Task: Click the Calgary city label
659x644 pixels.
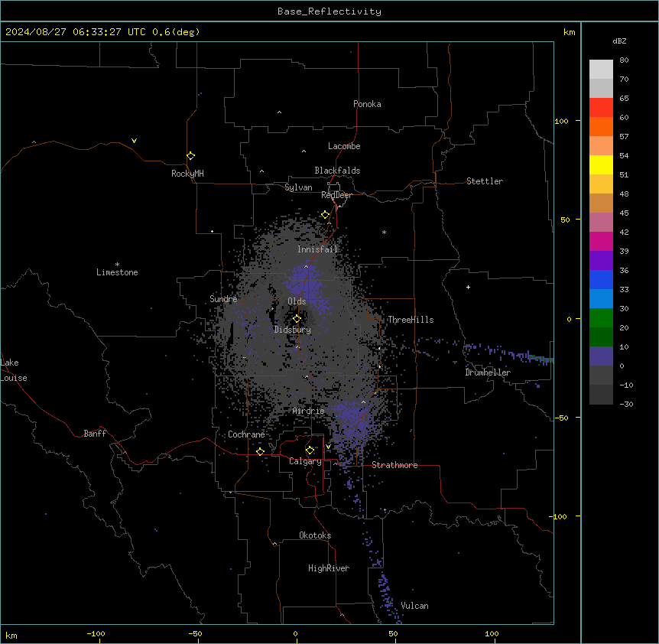Action: [305, 461]
